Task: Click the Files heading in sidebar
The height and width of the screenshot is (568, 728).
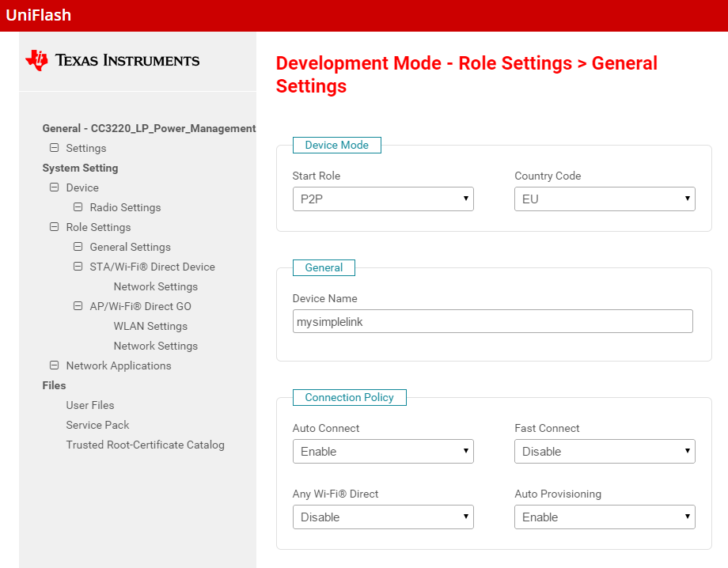Action: click(x=54, y=385)
